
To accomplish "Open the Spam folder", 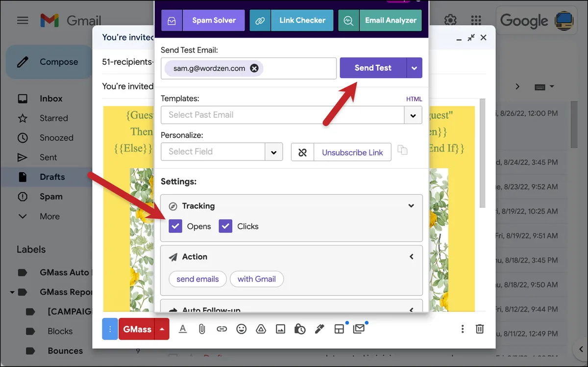I will (x=51, y=197).
